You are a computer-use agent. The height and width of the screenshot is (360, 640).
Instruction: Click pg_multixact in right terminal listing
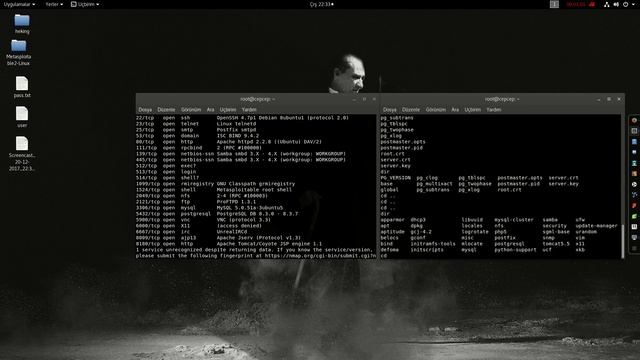pos(434,184)
